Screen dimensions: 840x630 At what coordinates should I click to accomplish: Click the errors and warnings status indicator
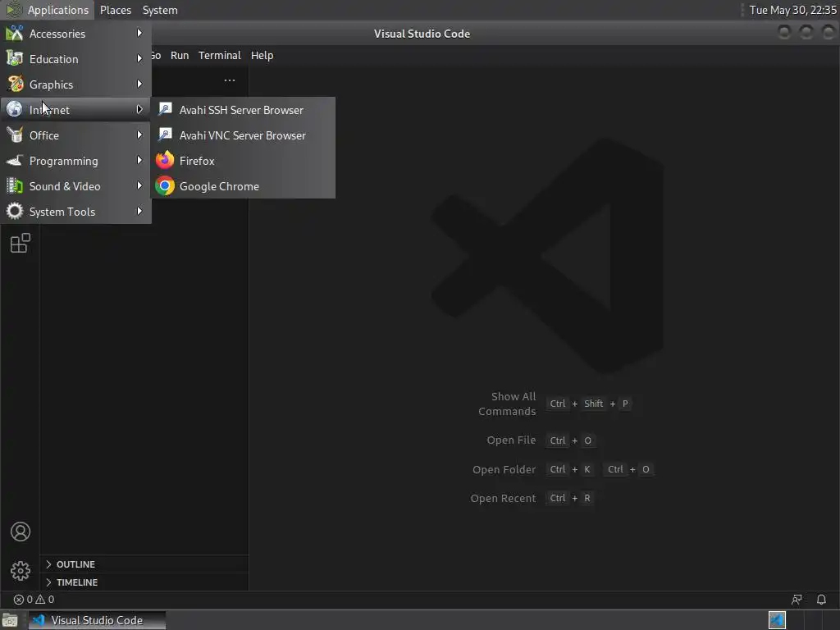point(34,600)
